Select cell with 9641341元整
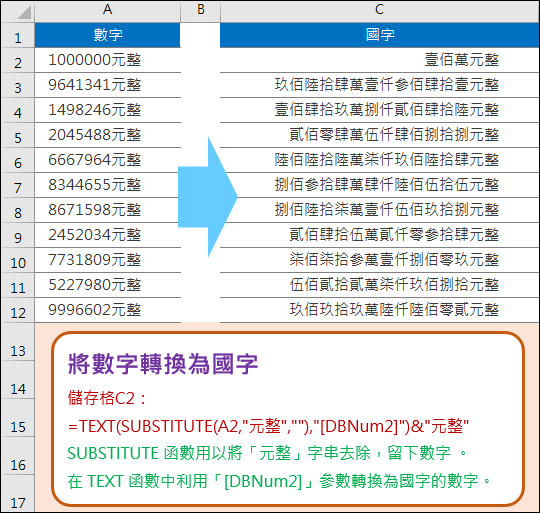This screenshot has width=540, height=513. point(107,85)
